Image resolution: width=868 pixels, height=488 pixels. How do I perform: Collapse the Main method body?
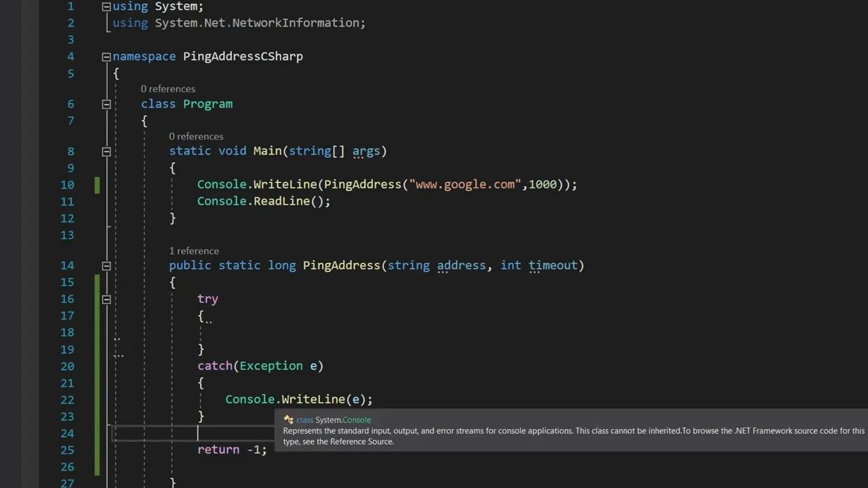click(106, 151)
